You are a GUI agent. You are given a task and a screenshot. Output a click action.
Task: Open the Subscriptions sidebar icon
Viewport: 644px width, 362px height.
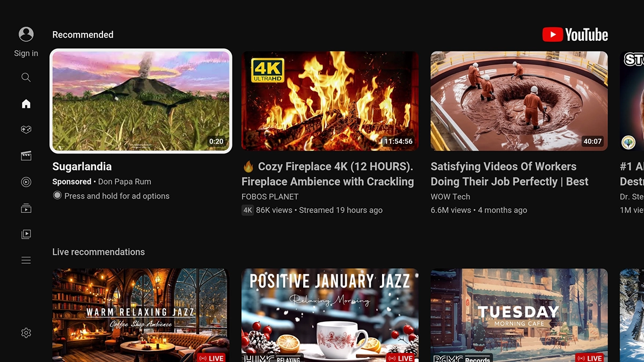[x=26, y=208]
